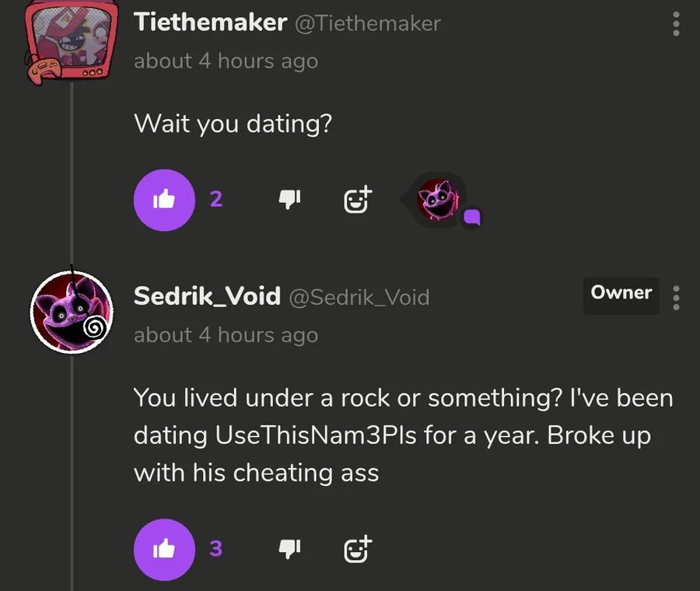
Task: Open the three-dot menu beside the Owner badge
Action: [x=676, y=297]
